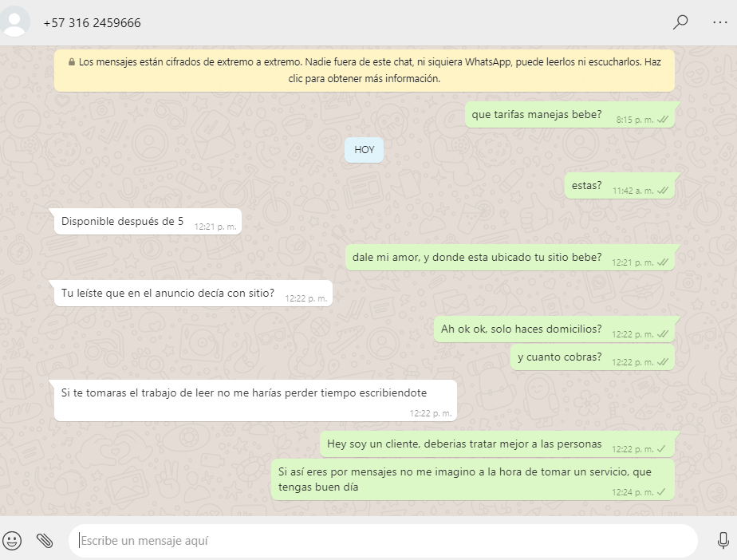Image resolution: width=737 pixels, height=560 pixels.
Task: Click double check marks on 'estas?' message
Action: tap(662, 191)
